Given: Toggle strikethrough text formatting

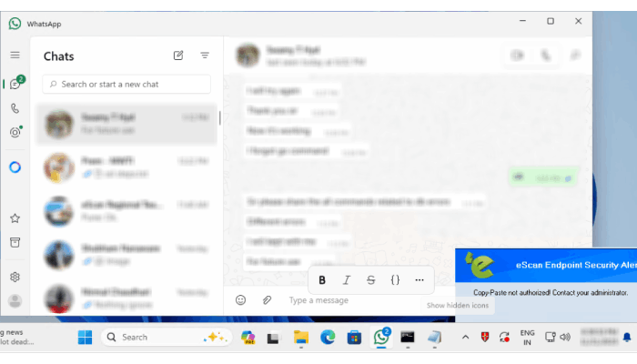Looking at the screenshot, I should (370, 279).
